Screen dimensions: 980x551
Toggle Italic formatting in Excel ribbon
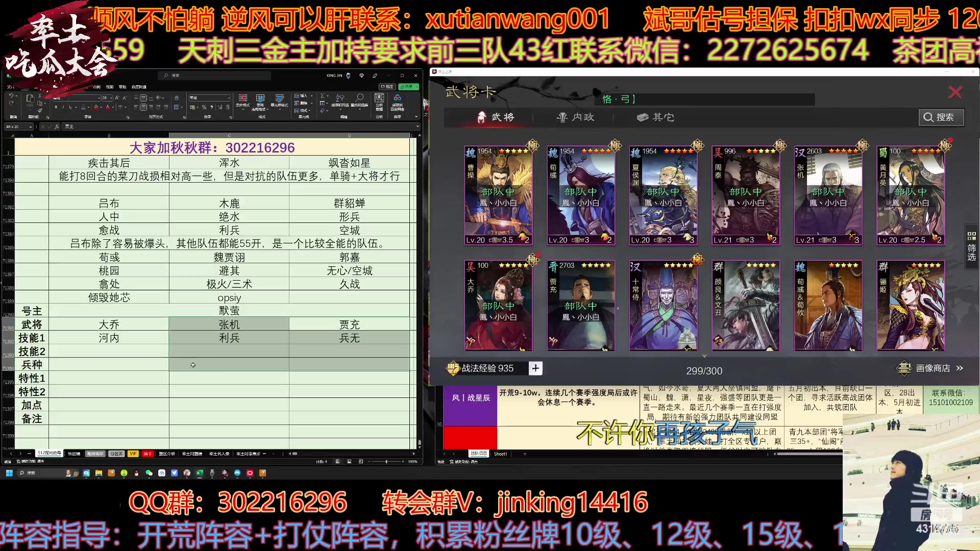(x=63, y=107)
